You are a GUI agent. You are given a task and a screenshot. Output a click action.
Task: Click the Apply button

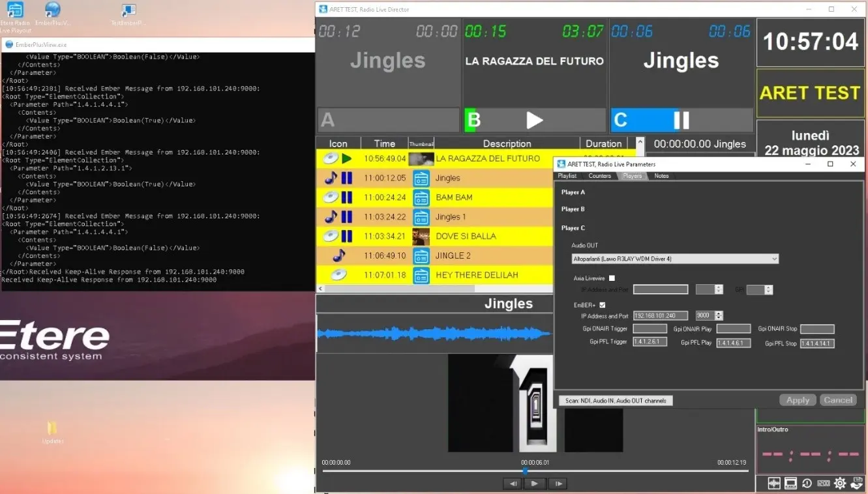tap(797, 400)
